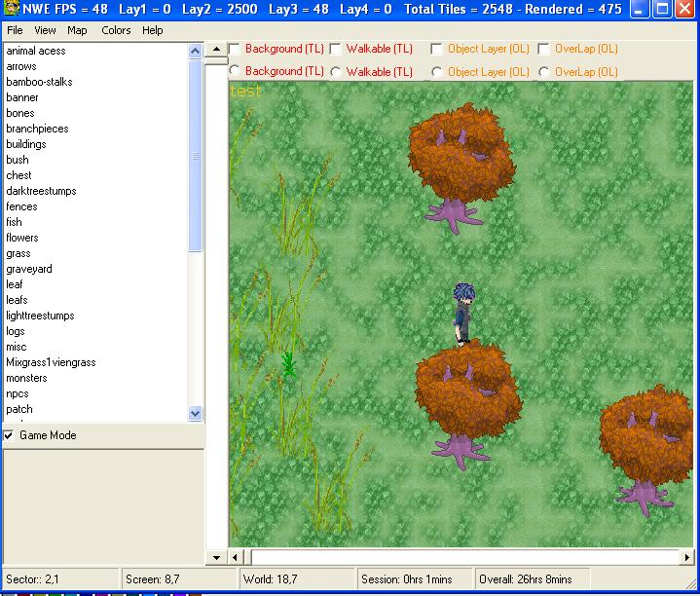Image resolution: width=700 pixels, height=596 pixels.
Task: Uncheck the Game Mode checkbox
Action: pyautogui.click(x=10, y=435)
